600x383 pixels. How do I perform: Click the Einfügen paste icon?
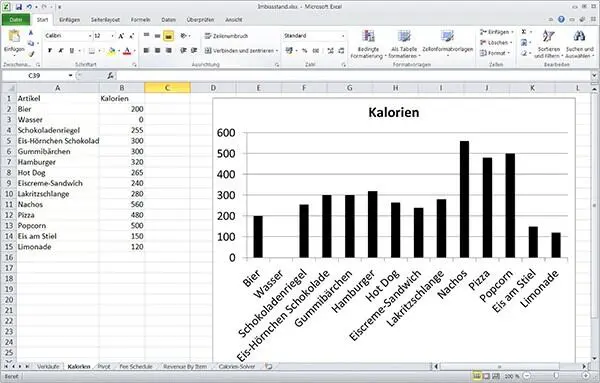point(14,36)
